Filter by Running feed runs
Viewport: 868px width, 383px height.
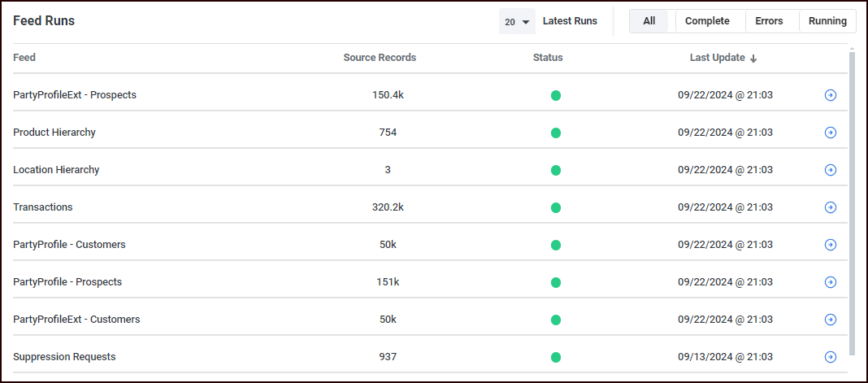827,21
